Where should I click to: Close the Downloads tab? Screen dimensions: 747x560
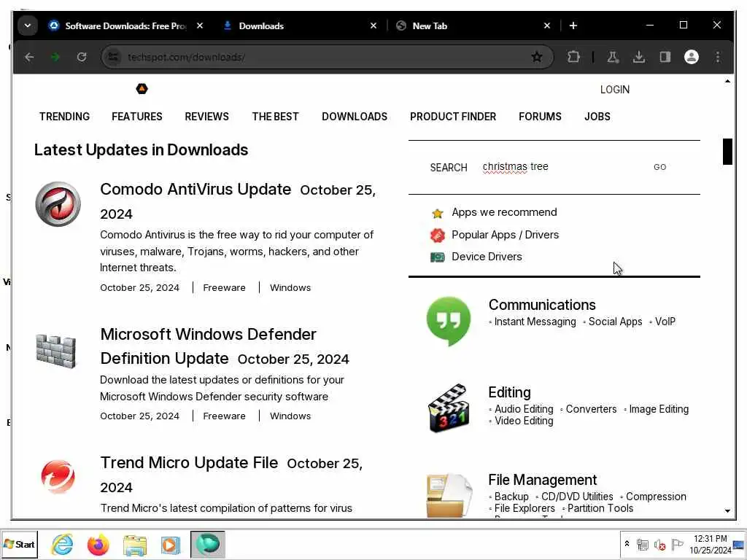point(373,26)
